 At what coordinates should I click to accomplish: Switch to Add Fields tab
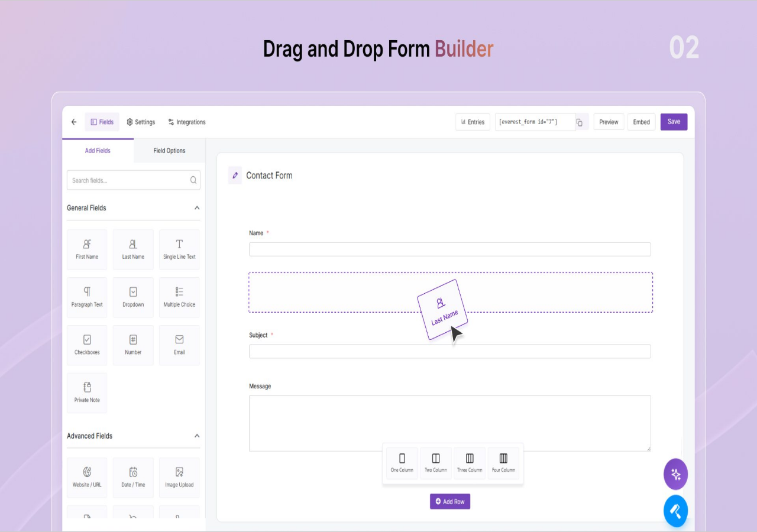coord(98,151)
